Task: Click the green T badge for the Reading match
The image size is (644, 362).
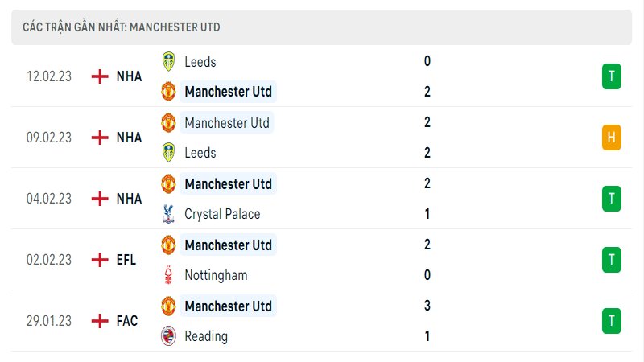Action: pyautogui.click(x=612, y=320)
